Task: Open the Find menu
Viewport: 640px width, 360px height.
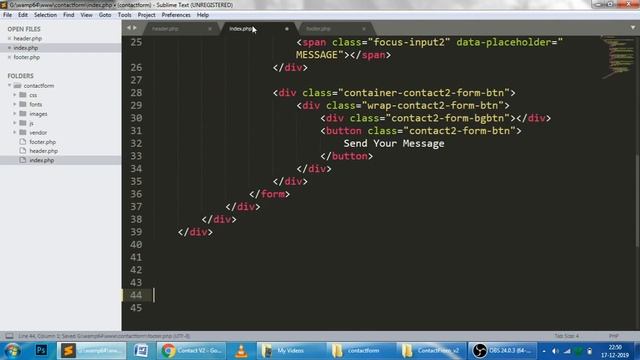Action: [x=69, y=15]
